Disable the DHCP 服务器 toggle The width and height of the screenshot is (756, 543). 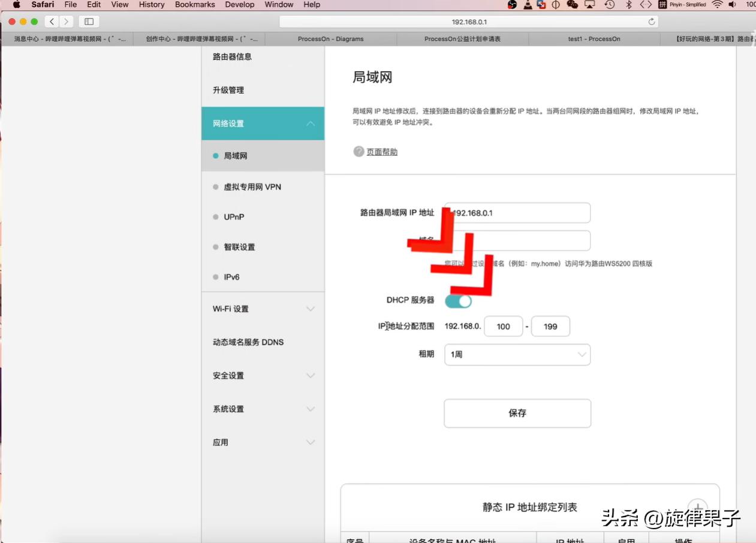[x=458, y=301]
